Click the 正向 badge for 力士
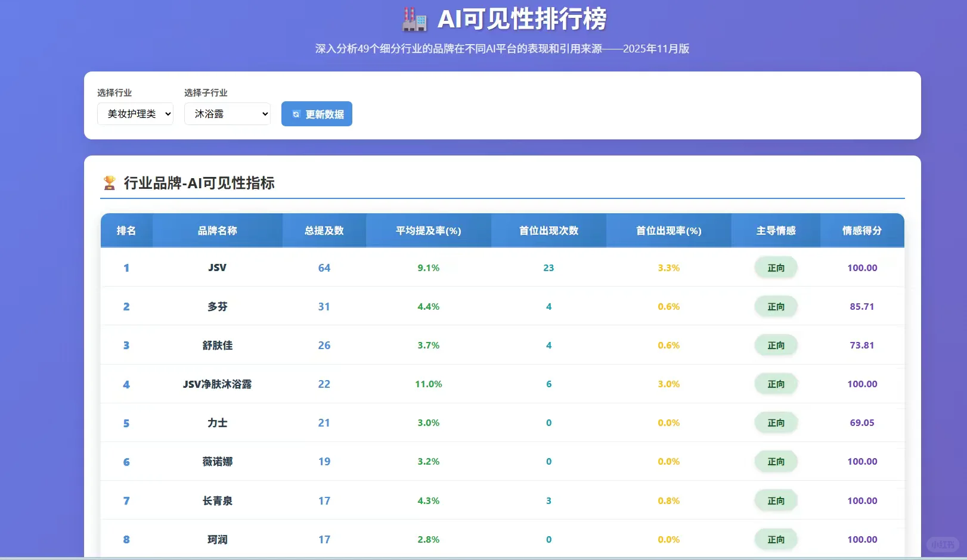This screenshot has height=560, width=967. coord(776,422)
